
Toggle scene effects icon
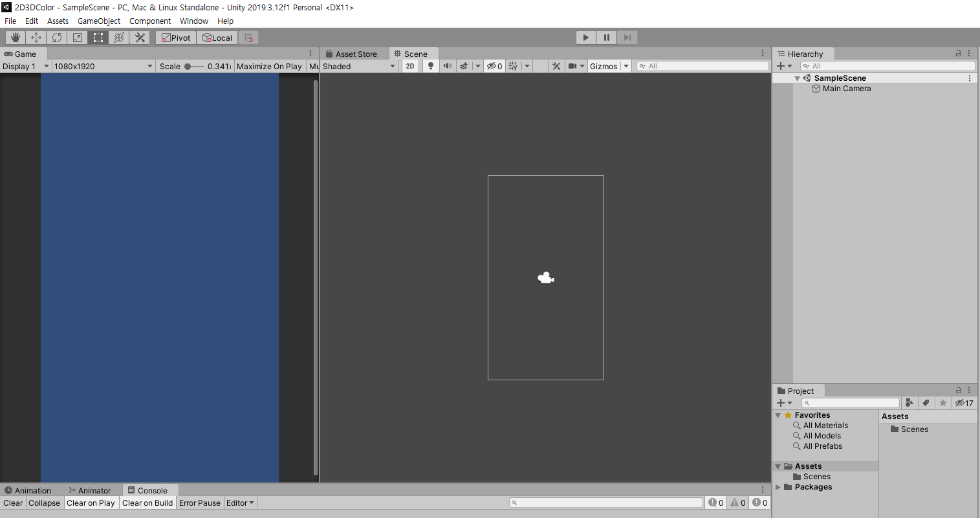(x=464, y=66)
